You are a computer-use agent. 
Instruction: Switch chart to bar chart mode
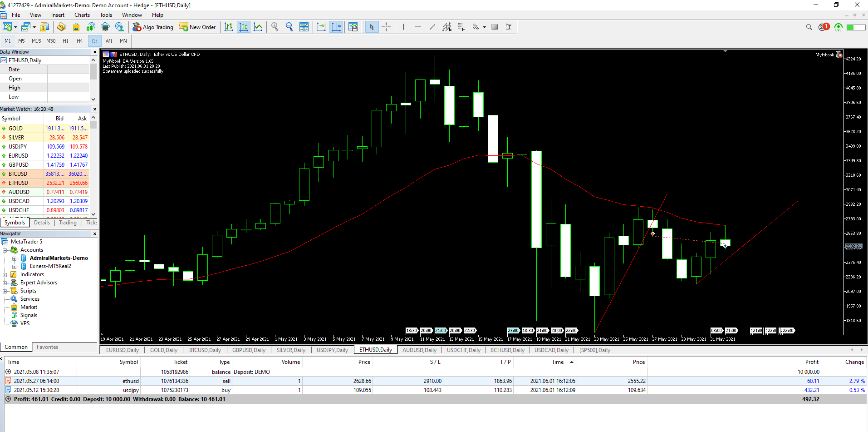229,27
